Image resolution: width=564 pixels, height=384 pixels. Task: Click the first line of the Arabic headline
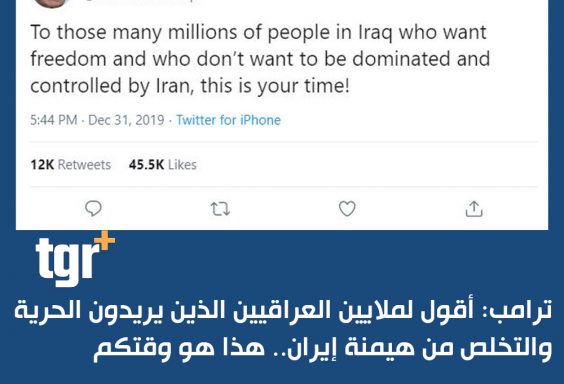pos(283,311)
